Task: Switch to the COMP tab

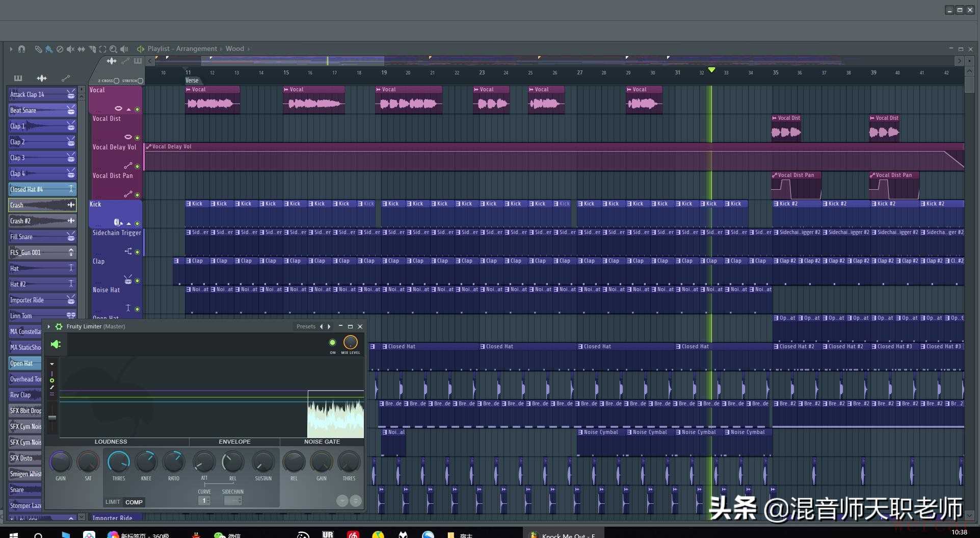Action: (134, 502)
